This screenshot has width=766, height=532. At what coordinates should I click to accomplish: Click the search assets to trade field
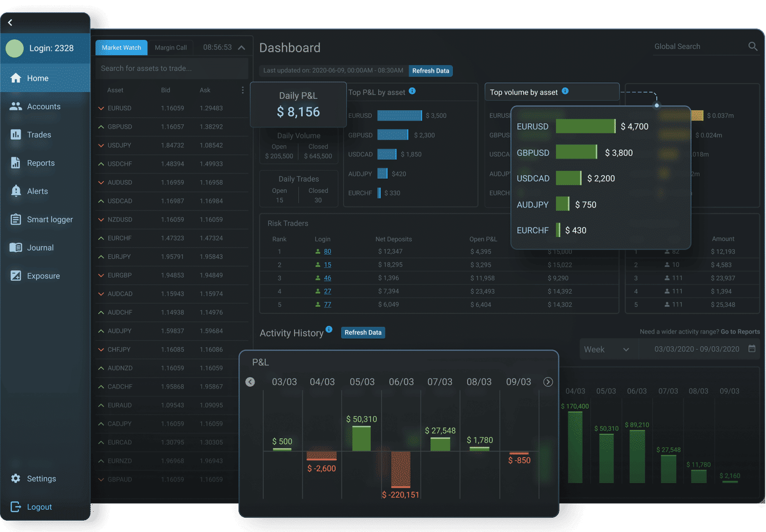pyautogui.click(x=172, y=68)
